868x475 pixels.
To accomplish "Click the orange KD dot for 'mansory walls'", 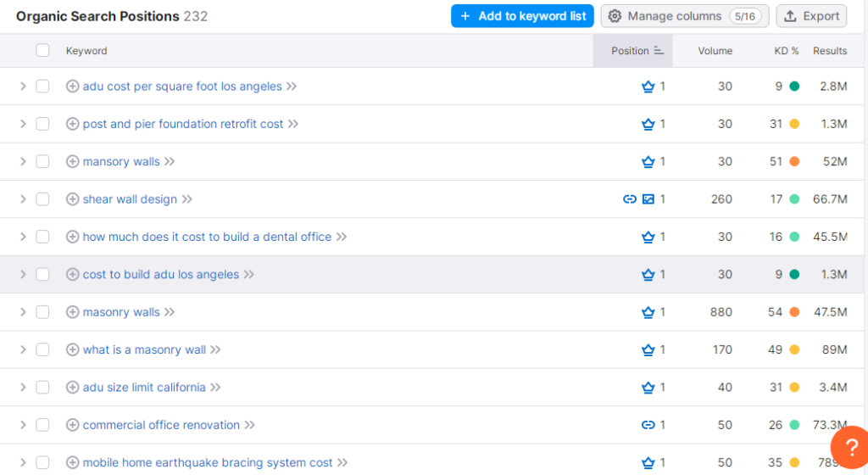I will pyautogui.click(x=794, y=161).
